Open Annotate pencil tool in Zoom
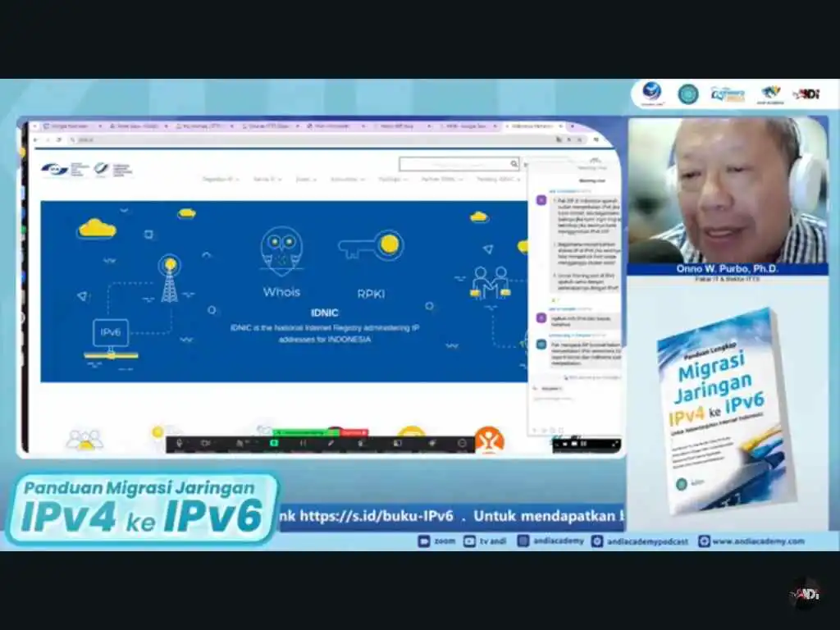The image size is (840, 630). tap(331, 444)
